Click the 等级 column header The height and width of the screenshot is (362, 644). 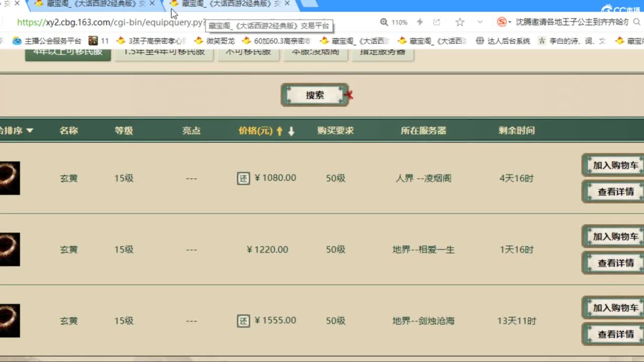click(124, 131)
